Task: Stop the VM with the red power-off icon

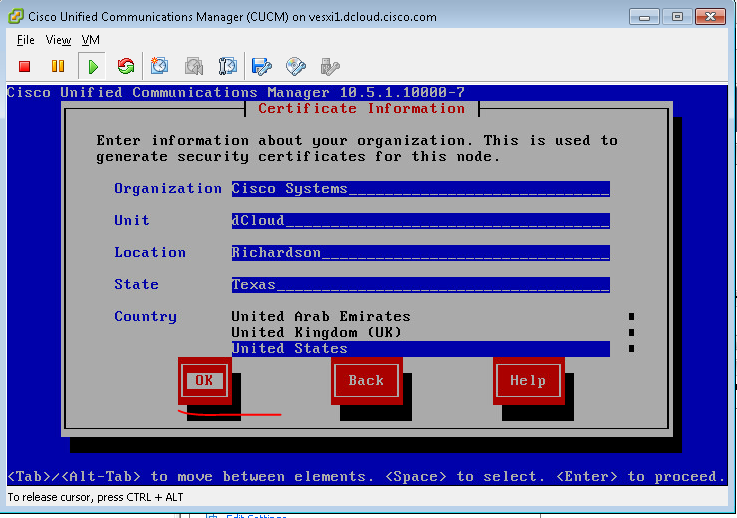Action: (x=24, y=66)
